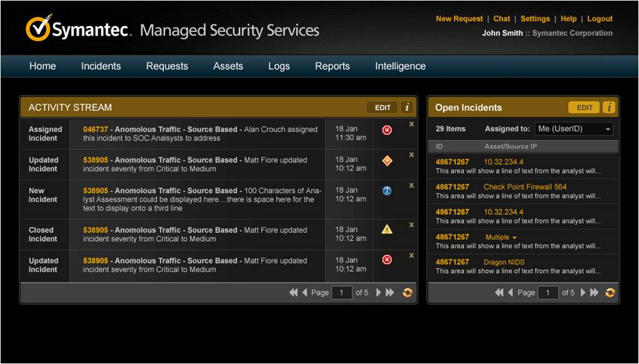Open the Intelligence tab
The height and width of the screenshot is (364, 639).
click(x=401, y=67)
